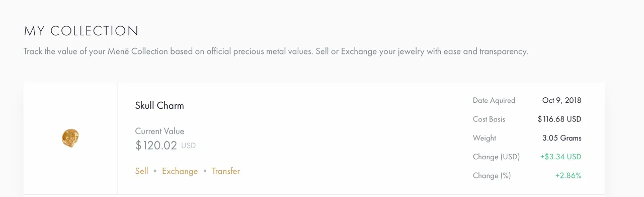This screenshot has width=644, height=197.
Task: Click the $116.68 USD cost basis value
Action: [x=559, y=119]
